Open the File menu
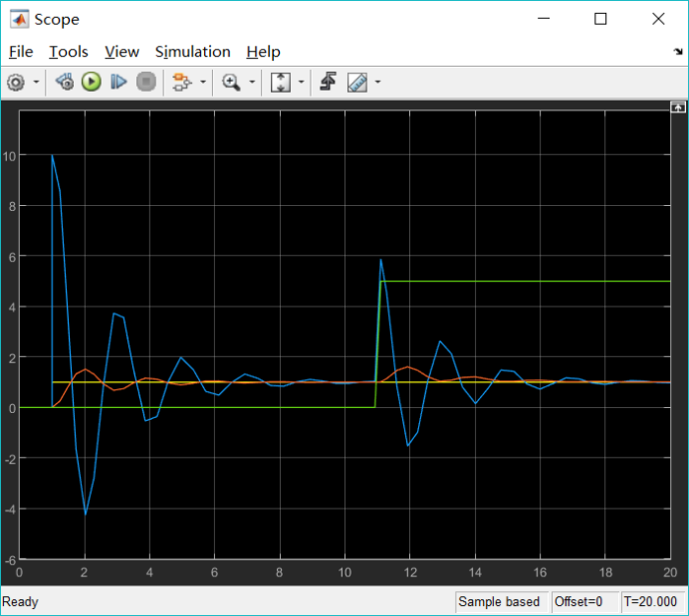 [x=21, y=52]
